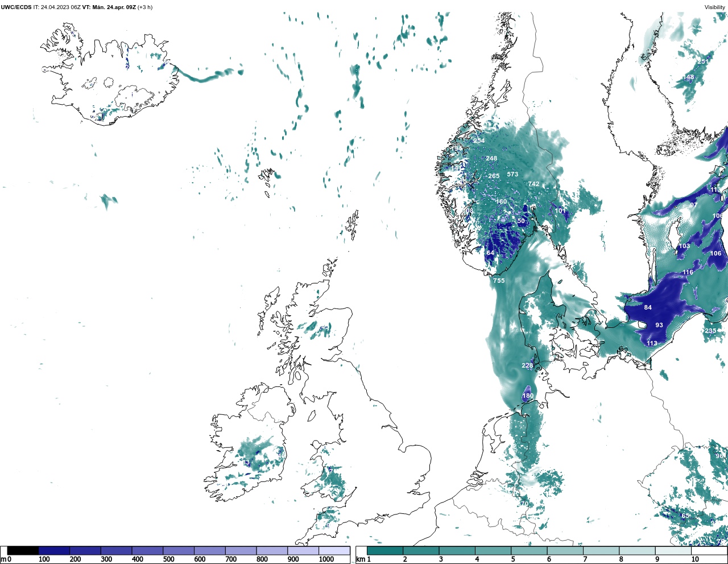Click the 'Visibility' title label
Viewport: 728px width, 564px height.
[x=715, y=7]
